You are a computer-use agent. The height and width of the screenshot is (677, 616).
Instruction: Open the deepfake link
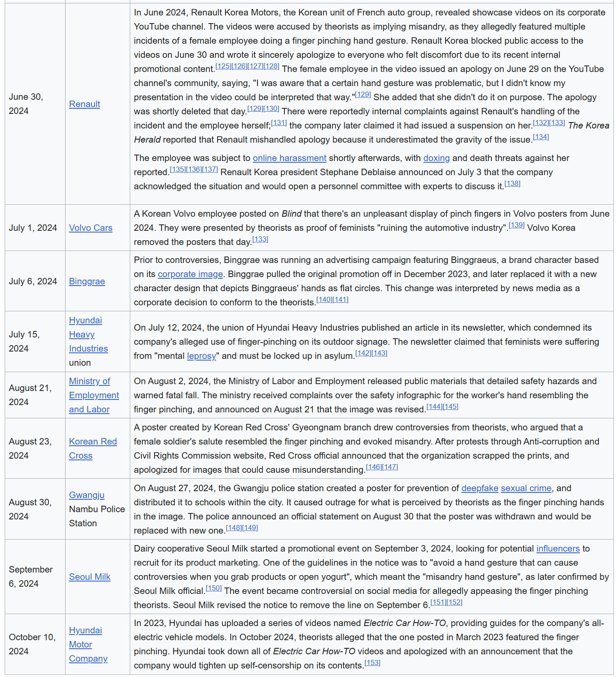point(479,488)
